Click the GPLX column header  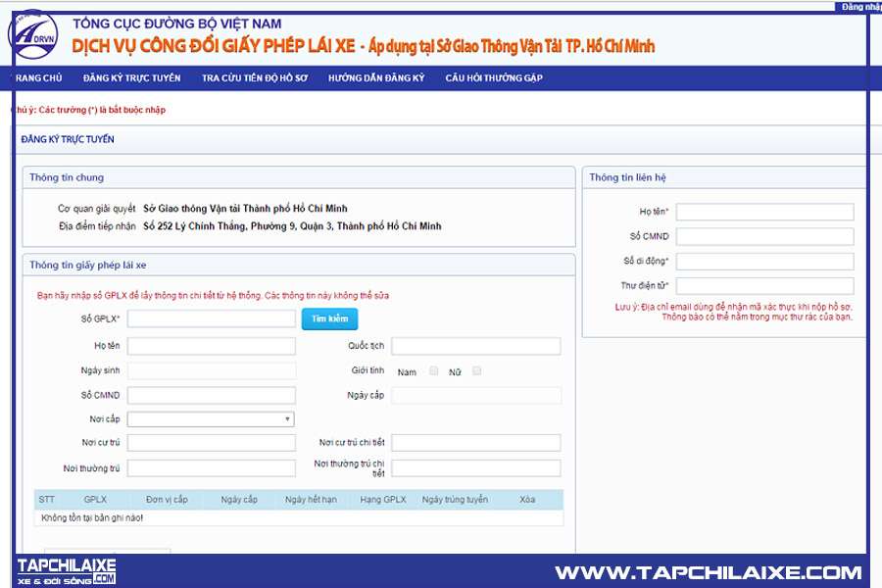[95, 500]
